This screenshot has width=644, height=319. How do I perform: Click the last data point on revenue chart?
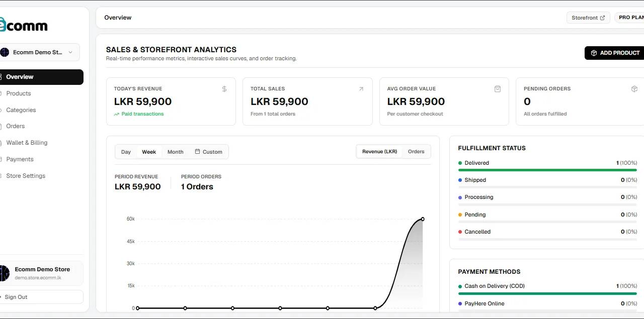point(423,219)
